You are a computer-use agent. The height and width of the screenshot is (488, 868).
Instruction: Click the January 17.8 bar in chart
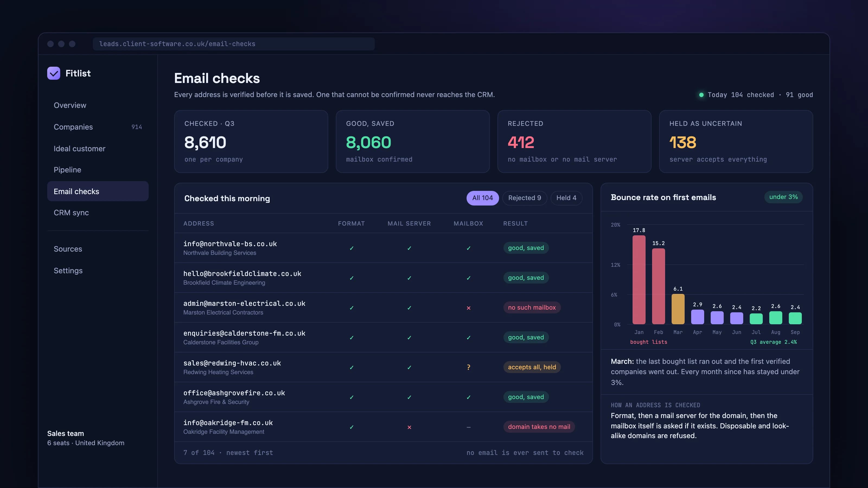click(639, 280)
